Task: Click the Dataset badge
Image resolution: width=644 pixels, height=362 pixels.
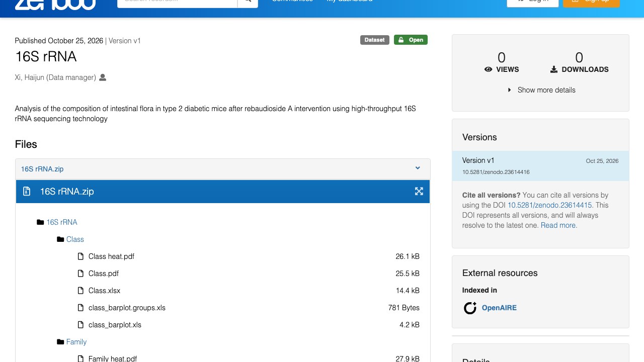Action: (375, 40)
